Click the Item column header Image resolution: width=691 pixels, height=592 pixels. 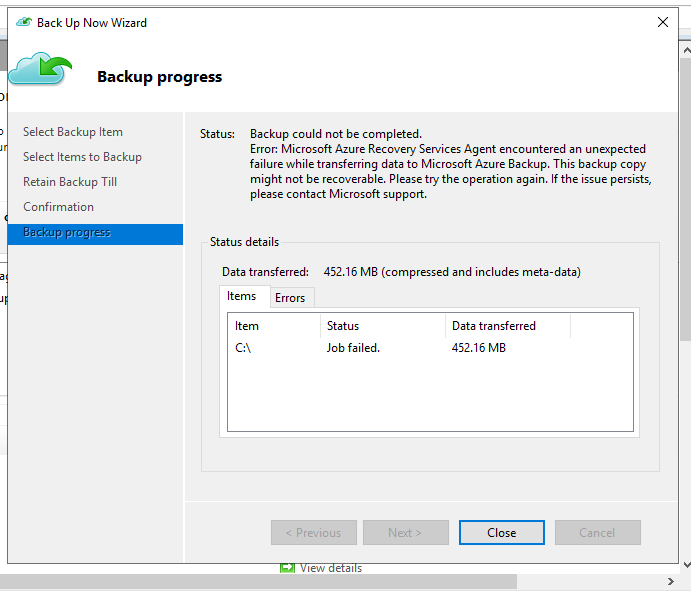click(x=274, y=326)
